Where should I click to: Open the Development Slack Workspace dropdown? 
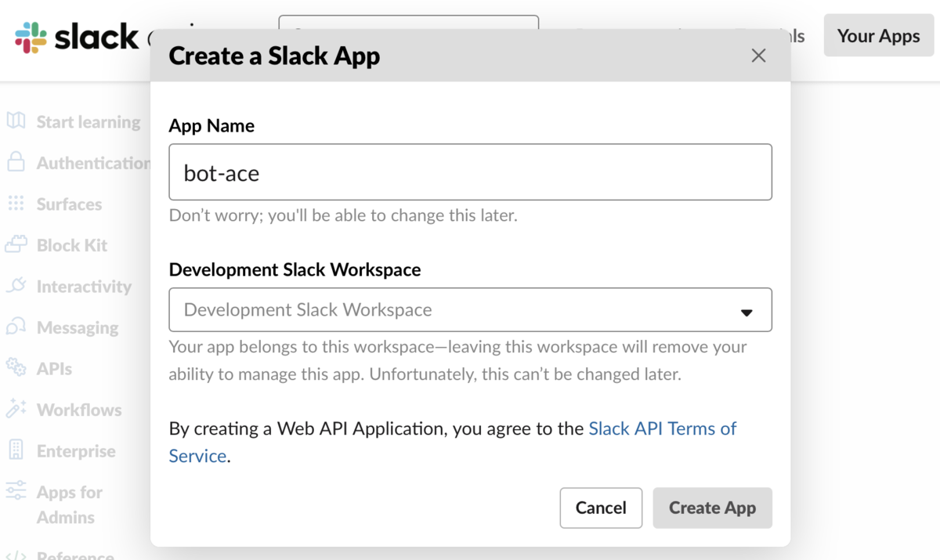470,309
